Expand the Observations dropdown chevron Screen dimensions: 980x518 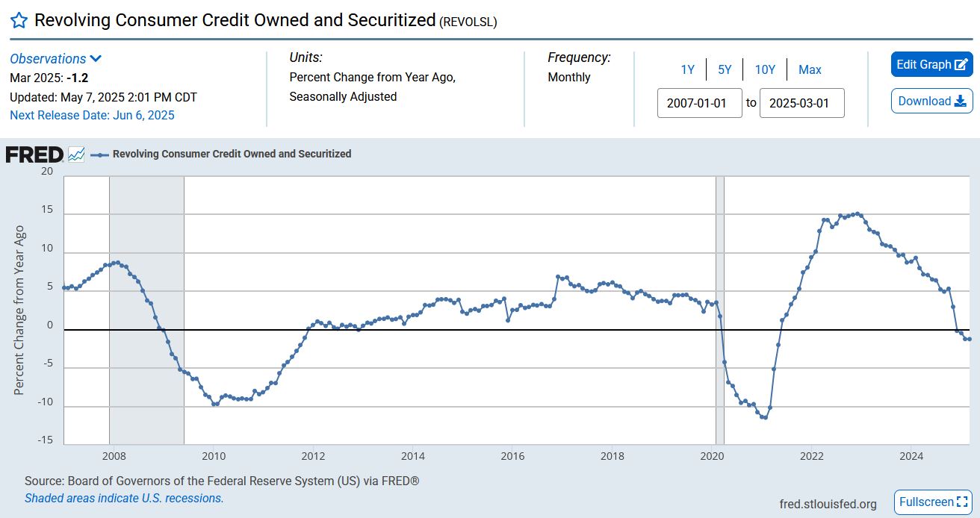click(x=96, y=59)
